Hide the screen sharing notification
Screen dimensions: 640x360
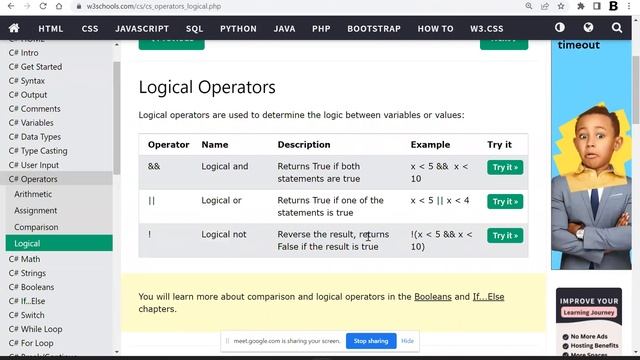[407, 341]
